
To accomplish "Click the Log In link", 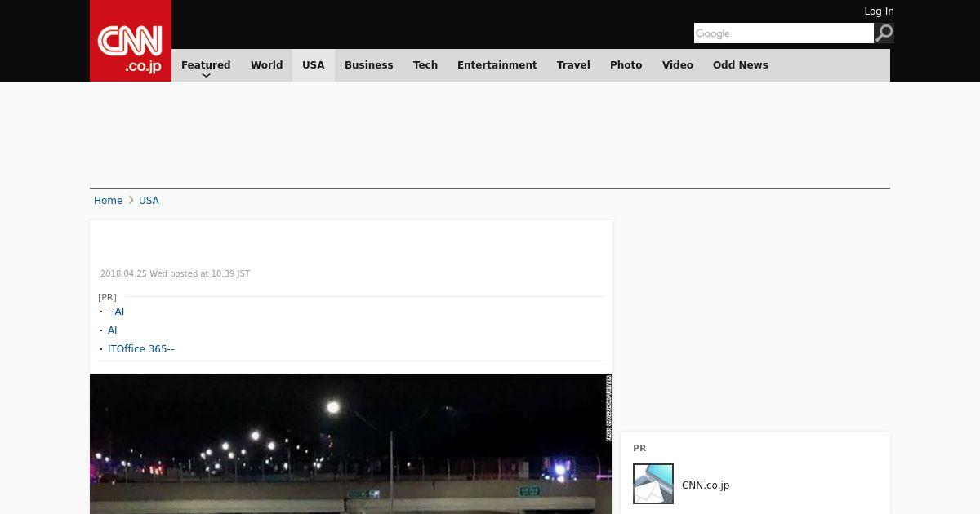I will [x=879, y=11].
